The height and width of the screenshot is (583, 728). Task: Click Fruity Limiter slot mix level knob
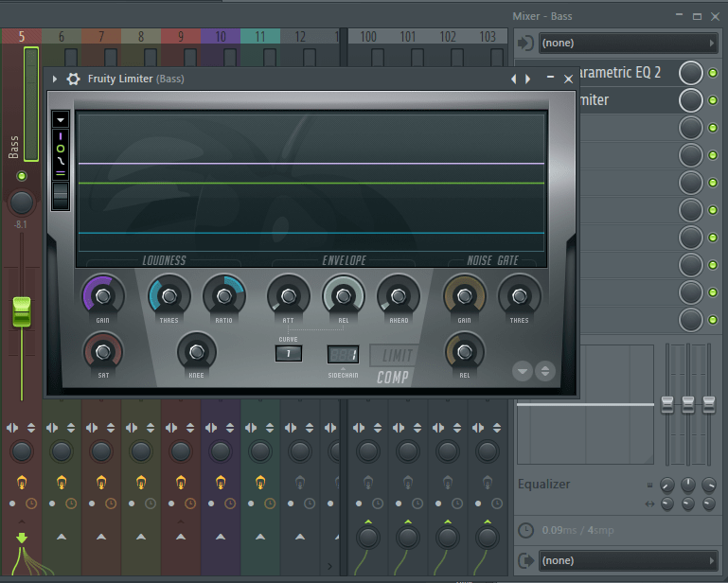(691, 100)
